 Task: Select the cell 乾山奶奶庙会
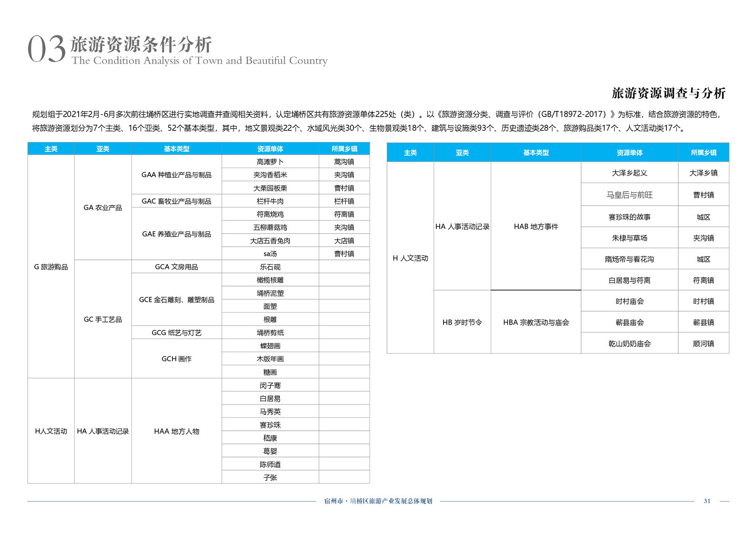coord(630,344)
